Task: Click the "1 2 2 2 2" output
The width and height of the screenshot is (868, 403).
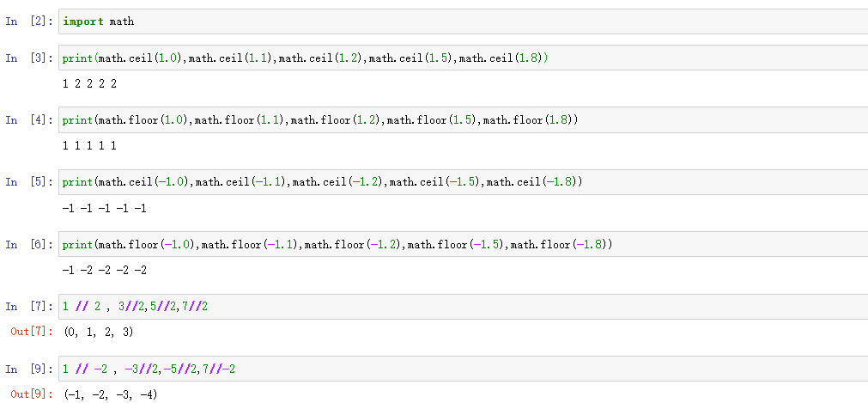Action: pyautogui.click(x=89, y=84)
